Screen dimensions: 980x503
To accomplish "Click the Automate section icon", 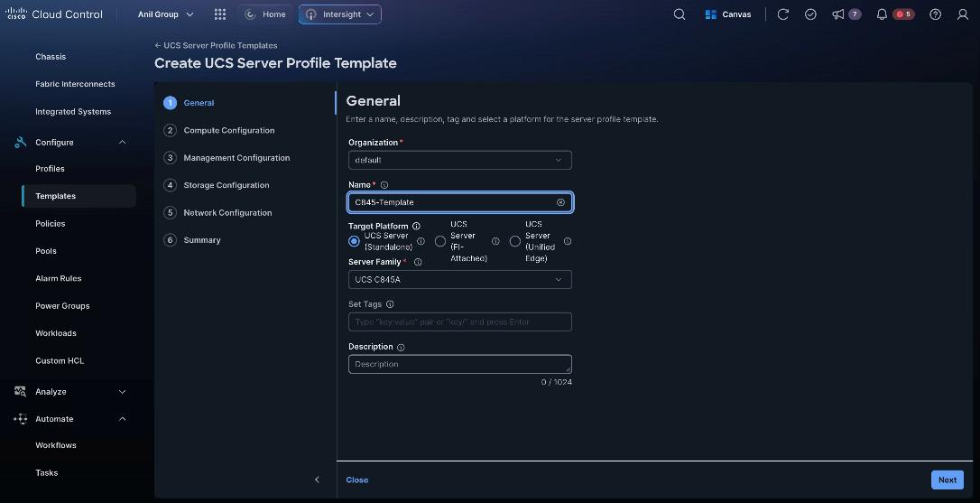I will coord(20,419).
